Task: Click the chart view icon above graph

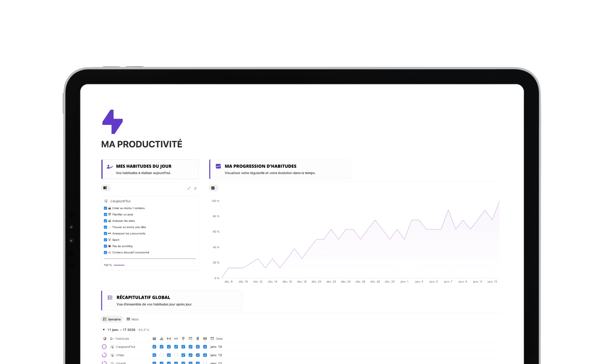Action: pyautogui.click(x=213, y=188)
